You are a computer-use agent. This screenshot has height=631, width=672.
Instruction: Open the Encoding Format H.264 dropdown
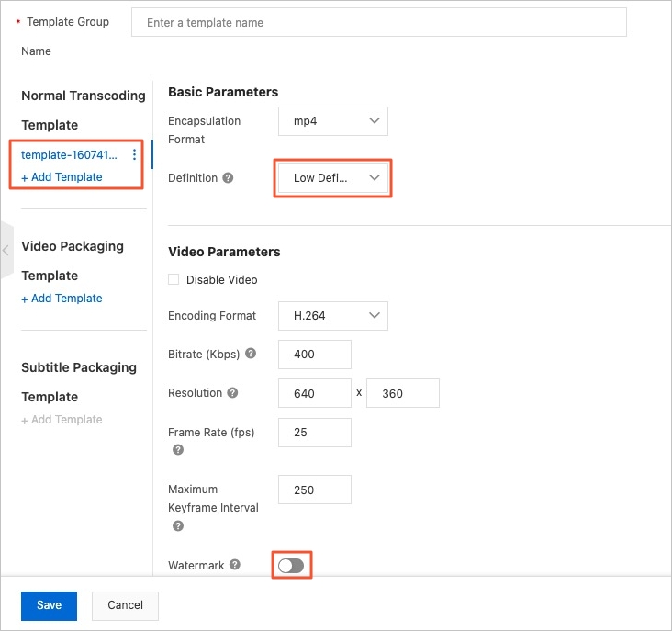tap(332, 316)
